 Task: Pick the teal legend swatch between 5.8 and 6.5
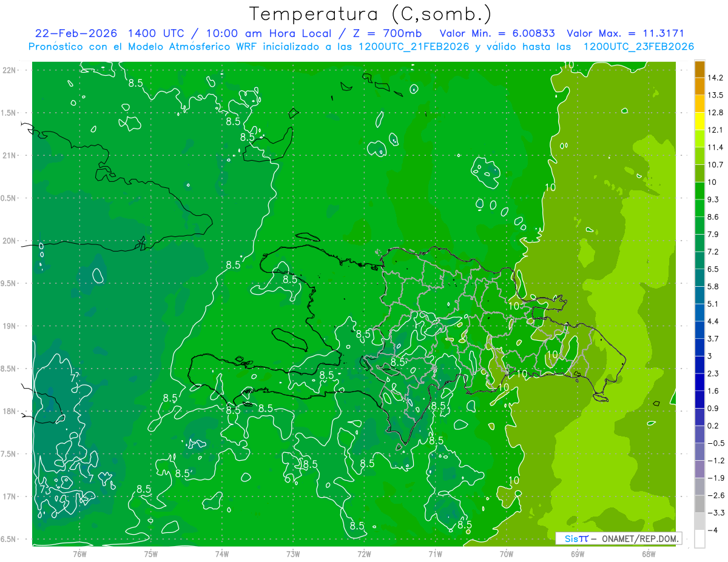(699, 278)
